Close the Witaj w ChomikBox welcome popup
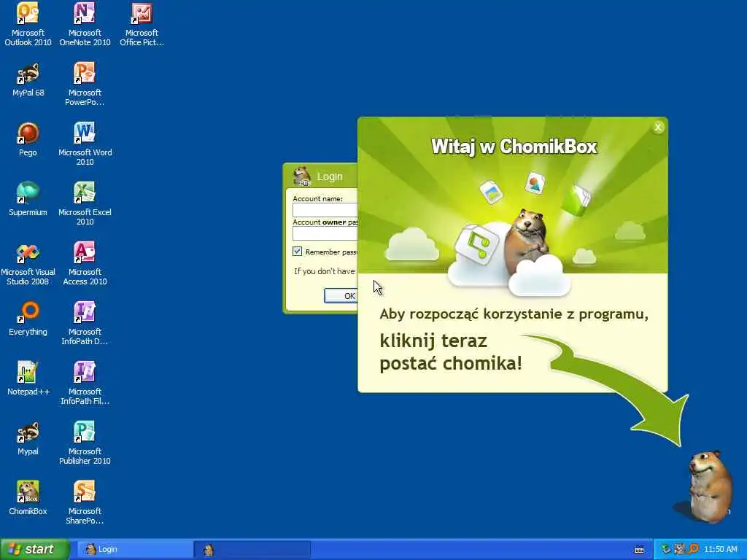 pos(658,127)
